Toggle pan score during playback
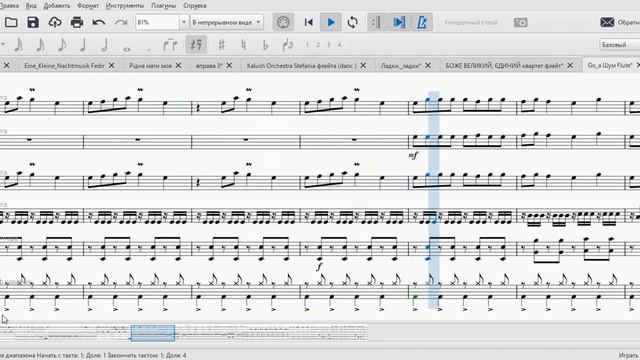Viewport: 640px width, 360px height. pyautogui.click(x=399, y=22)
